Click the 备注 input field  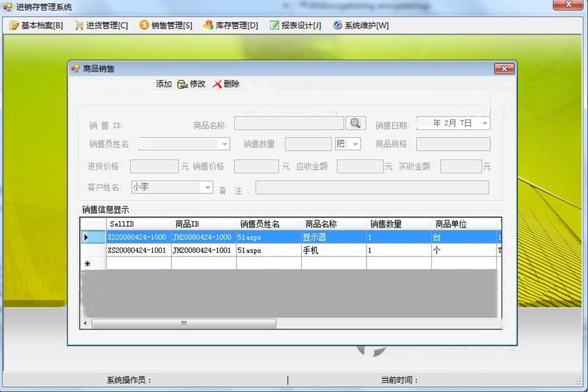(x=372, y=188)
